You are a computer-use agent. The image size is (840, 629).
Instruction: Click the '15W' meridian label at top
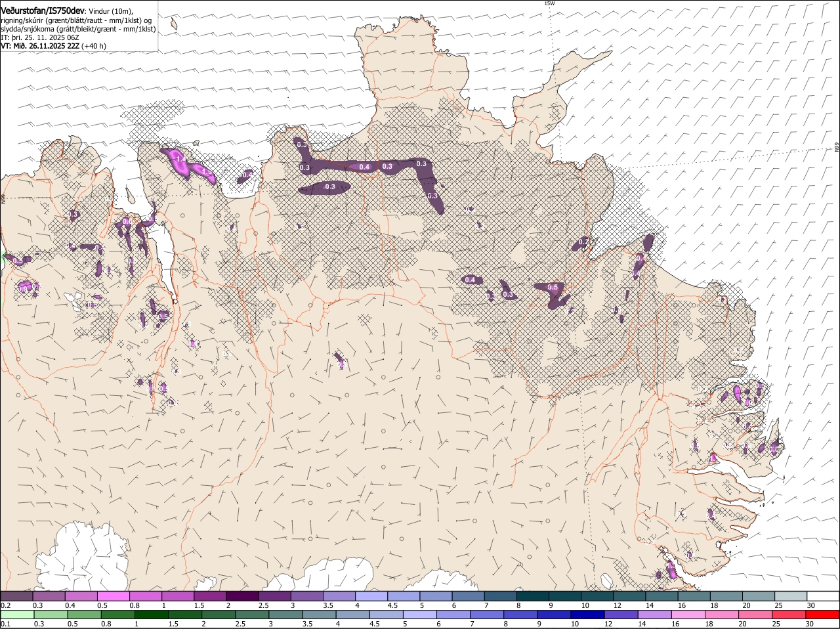[549, 3]
